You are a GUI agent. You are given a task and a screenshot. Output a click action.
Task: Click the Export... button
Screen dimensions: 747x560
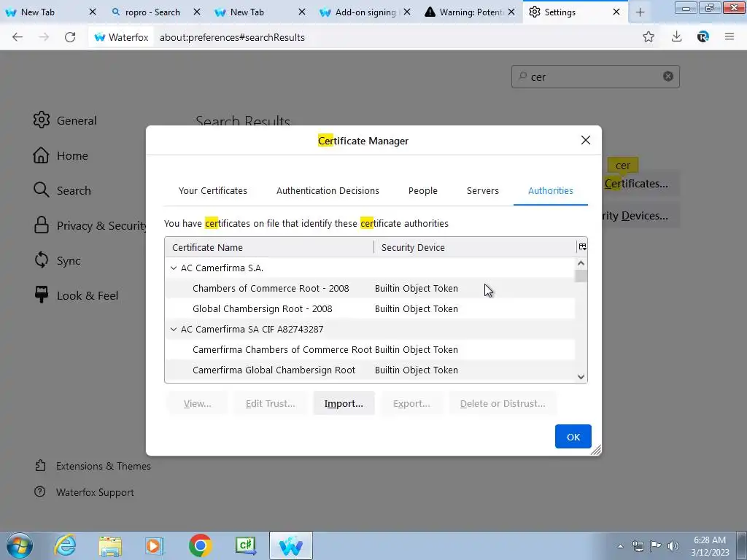click(411, 403)
